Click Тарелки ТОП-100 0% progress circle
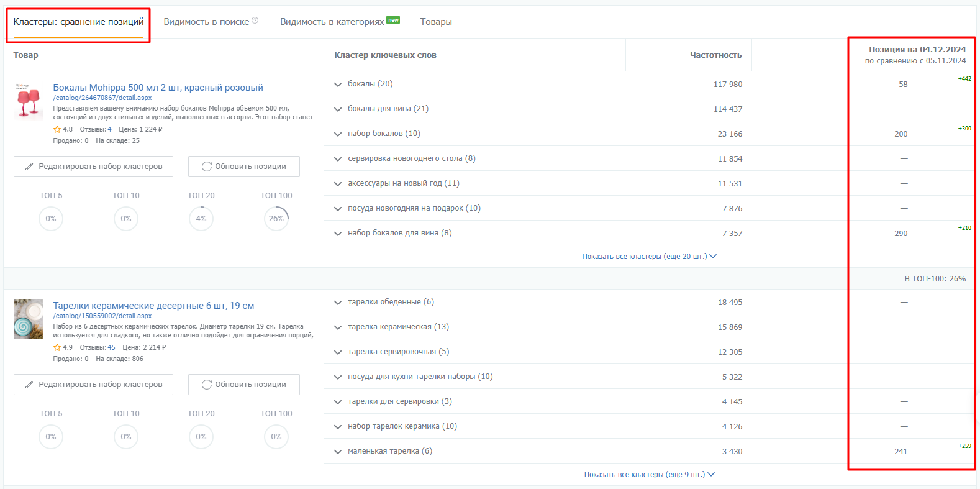 276,437
